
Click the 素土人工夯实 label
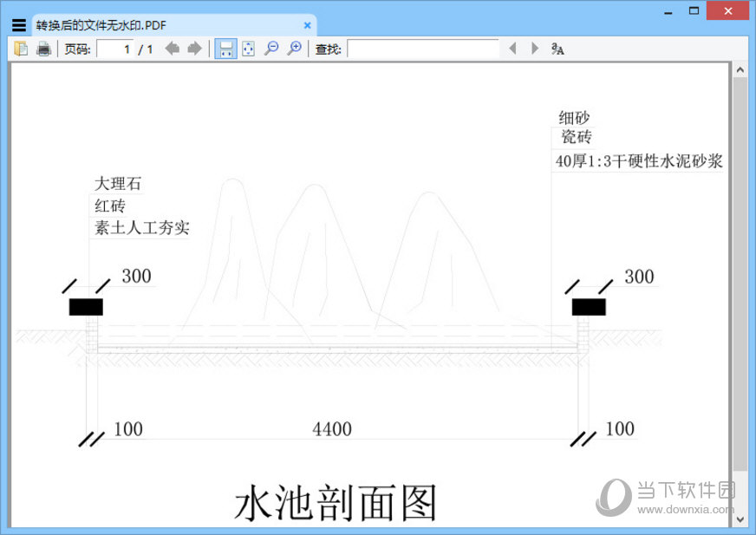[x=142, y=228]
